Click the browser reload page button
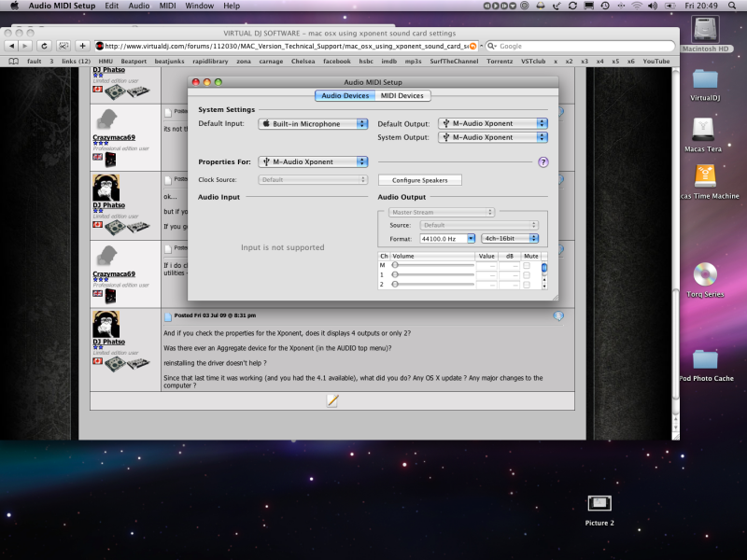This screenshot has height=560, width=747. coord(44,46)
